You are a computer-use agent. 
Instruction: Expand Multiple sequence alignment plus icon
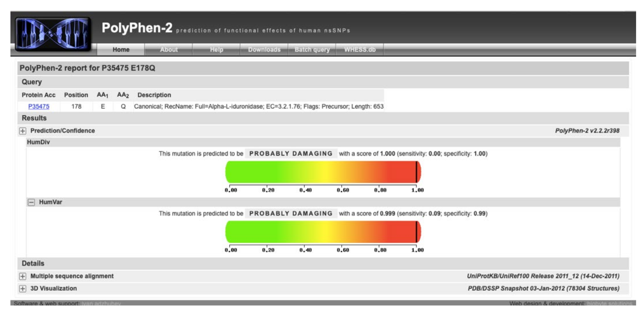[23, 276]
